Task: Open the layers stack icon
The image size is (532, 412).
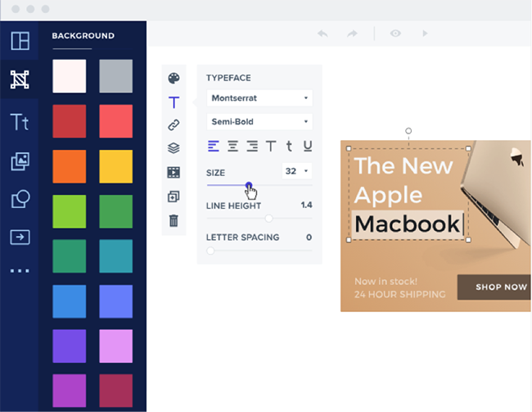Action: [x=174, y=148]
